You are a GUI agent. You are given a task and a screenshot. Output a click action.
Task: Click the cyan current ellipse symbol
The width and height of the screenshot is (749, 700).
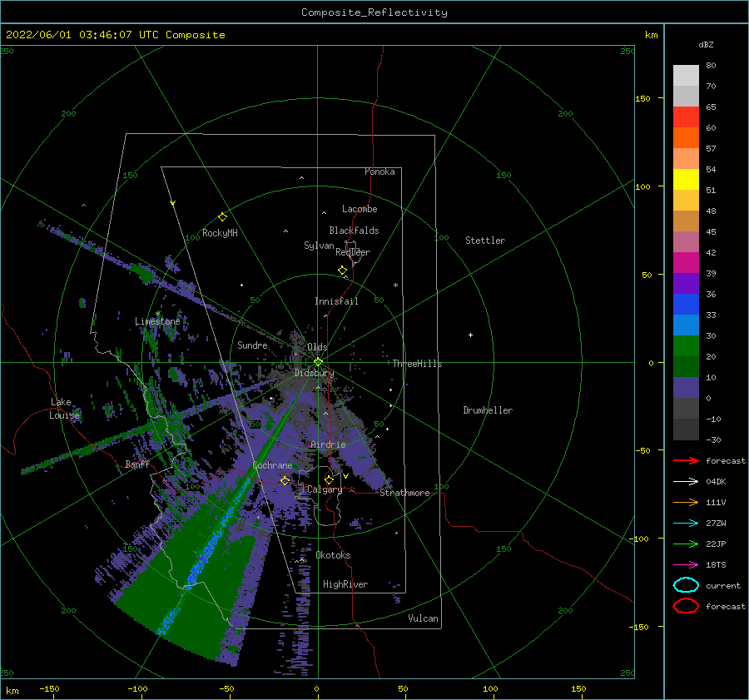coord(686,585)
